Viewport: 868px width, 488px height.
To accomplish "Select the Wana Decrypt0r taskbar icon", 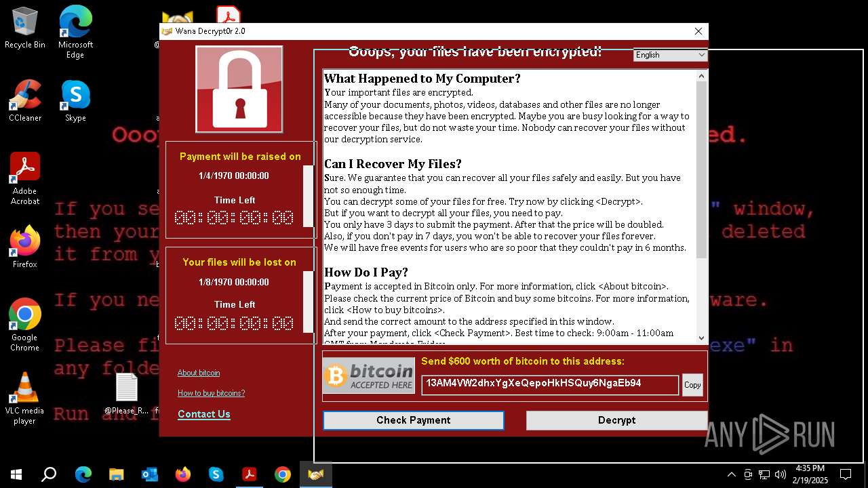I will pyautogui.click(x=315, y=474).
